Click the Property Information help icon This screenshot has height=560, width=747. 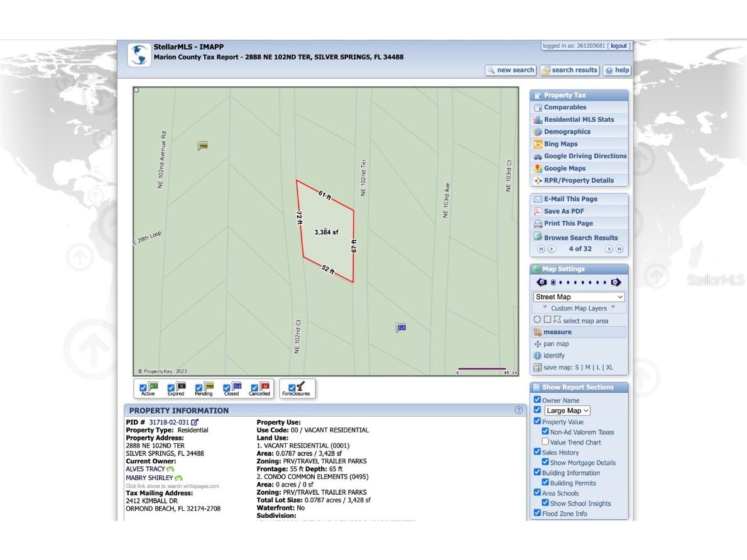pyautogui.click(x=518, y=410)
